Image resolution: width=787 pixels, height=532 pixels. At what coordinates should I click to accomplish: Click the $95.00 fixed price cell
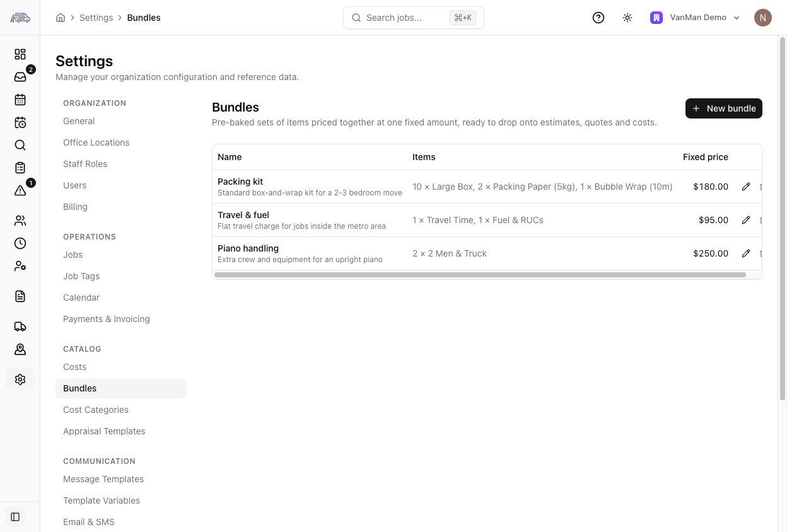click(713, 220)
